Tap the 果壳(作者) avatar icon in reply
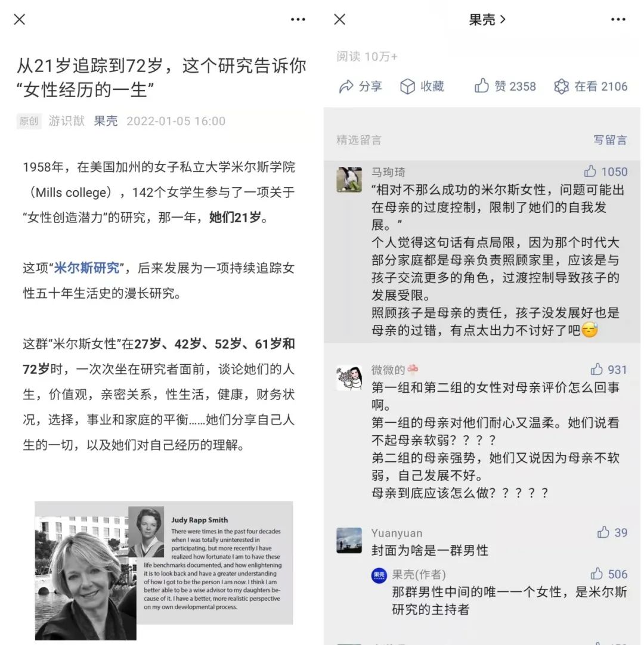The height and width of the screenshot is (645, 644). [379, 575]
